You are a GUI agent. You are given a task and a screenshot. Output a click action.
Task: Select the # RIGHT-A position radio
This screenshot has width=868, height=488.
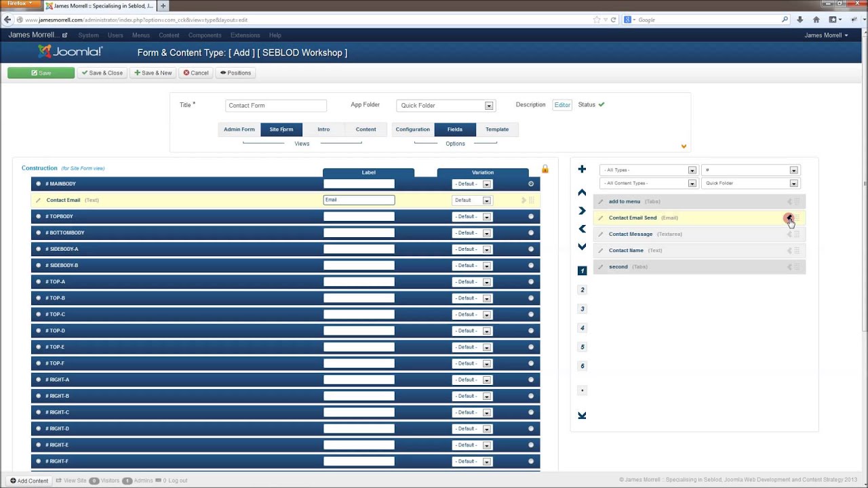tap(39, 380)
